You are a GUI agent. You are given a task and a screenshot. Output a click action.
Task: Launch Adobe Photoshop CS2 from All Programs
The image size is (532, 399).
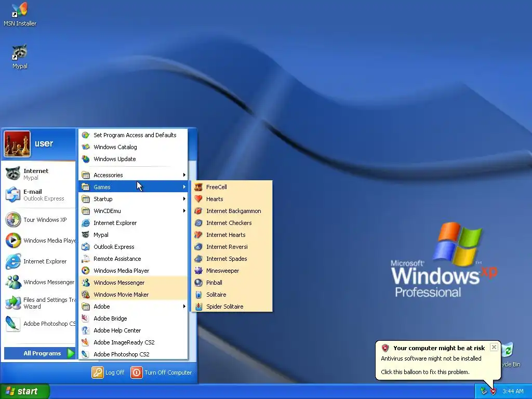[x=133, y=354]
